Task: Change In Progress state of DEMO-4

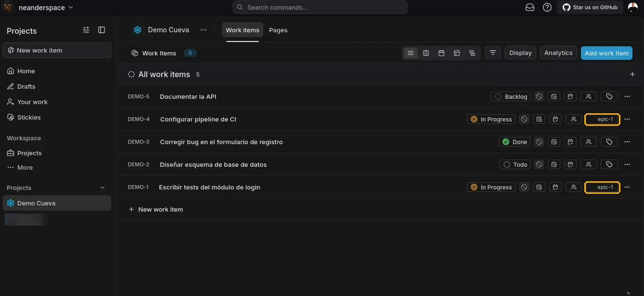Action: click(491, 119)
